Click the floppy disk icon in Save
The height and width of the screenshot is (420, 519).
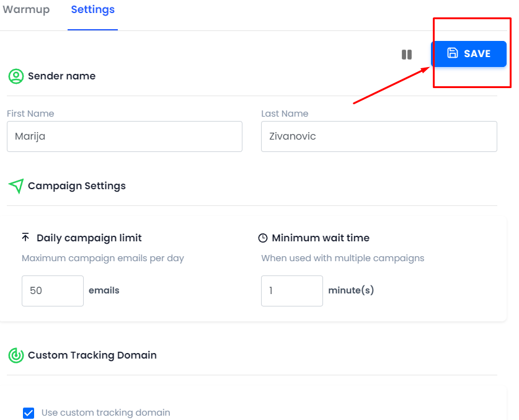click(453, 53)
